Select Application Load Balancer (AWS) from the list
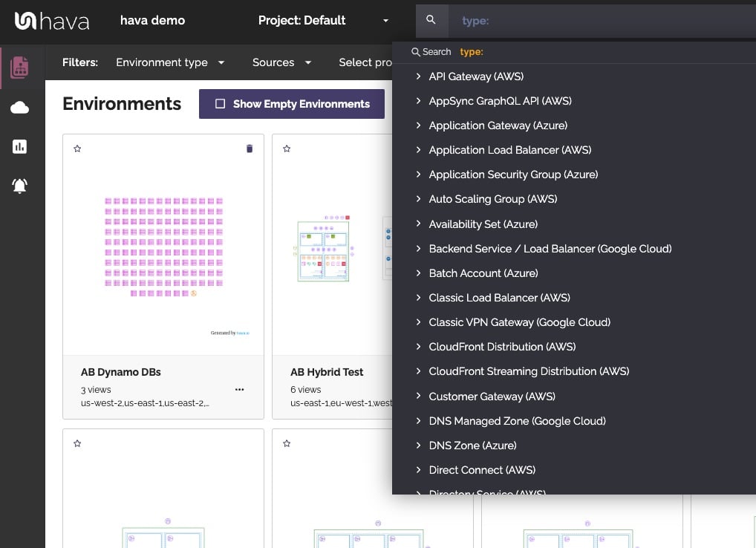 pos(510,150)
